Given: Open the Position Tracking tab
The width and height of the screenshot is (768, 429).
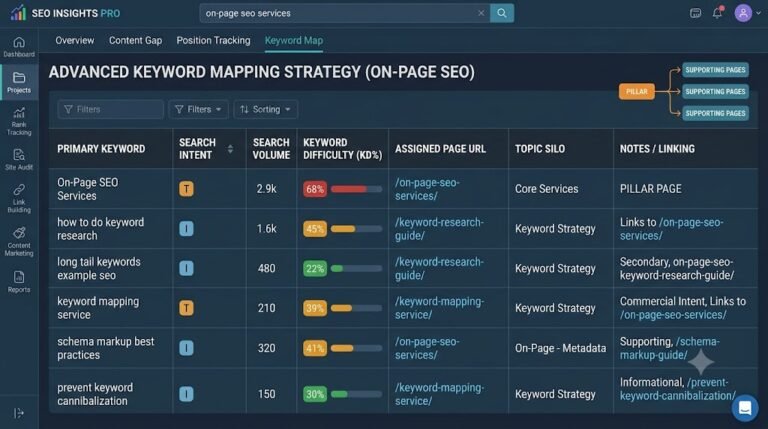Looking at the screenshot, I should (x=213, y=41).
